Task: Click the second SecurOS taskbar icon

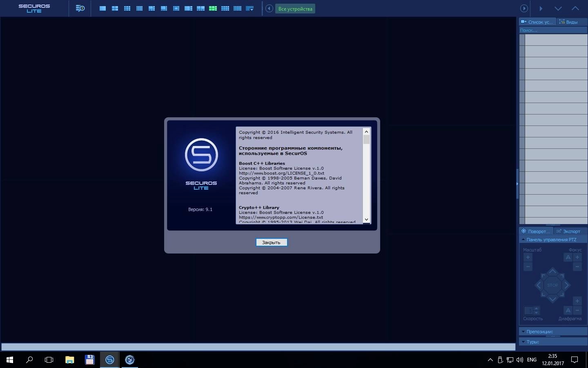Action: click(x=129, y=360)
